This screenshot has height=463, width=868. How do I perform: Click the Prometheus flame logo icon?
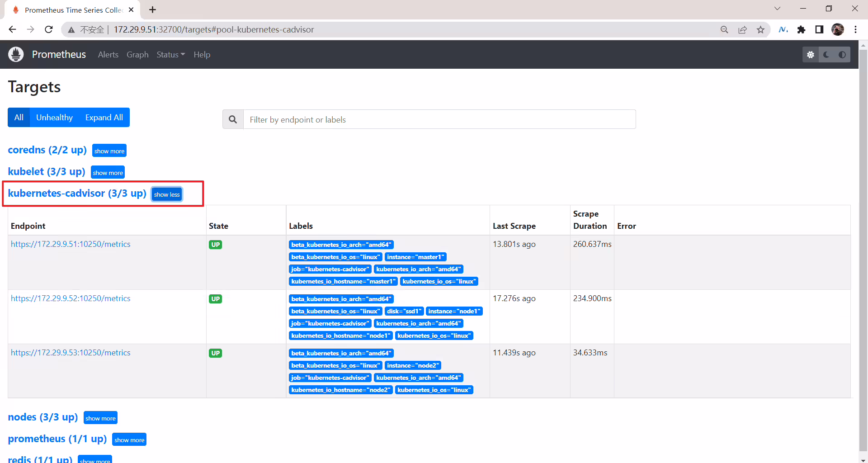[16, 54]
